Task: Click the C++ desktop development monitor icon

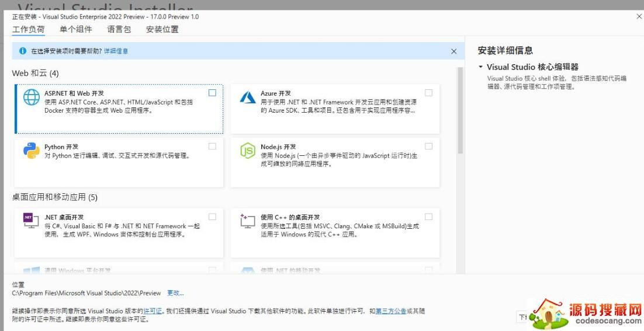Action: tap(248, 221)
